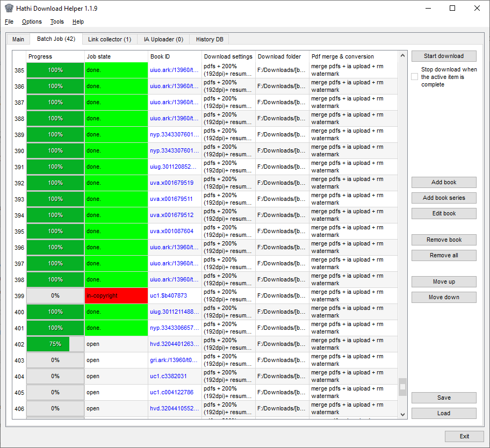
Task: Click the 75% progress bar in row 402
Action: click(55, 344)
